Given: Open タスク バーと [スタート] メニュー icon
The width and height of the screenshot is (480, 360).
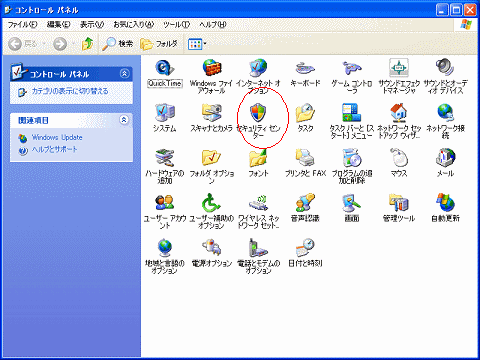Looking at the screenshot, I should 352,113.
